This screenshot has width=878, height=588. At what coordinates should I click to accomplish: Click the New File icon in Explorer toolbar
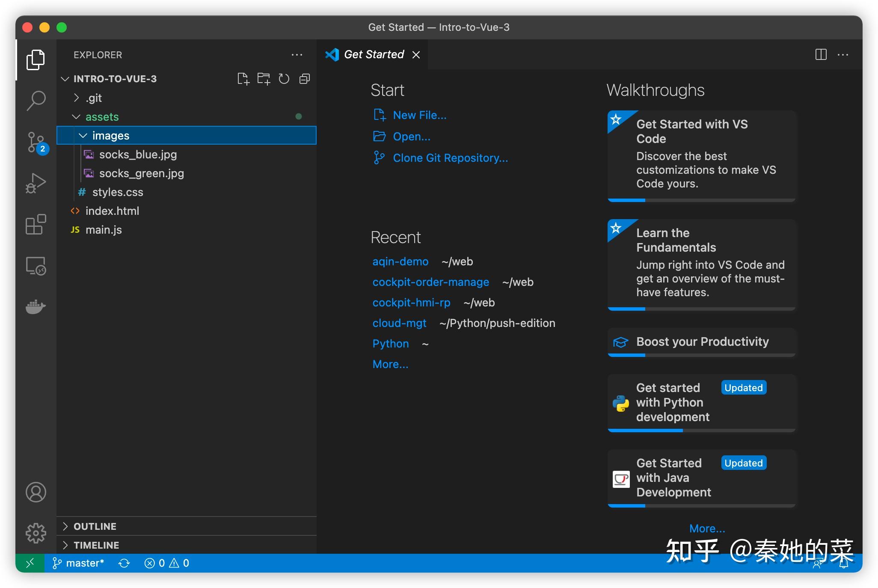click(244, 79)
